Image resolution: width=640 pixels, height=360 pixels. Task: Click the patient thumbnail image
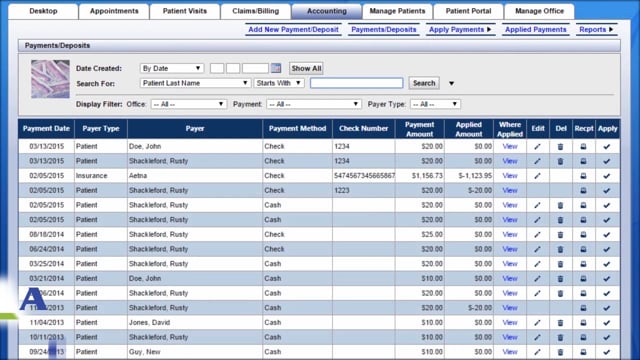tap(50, 79)
